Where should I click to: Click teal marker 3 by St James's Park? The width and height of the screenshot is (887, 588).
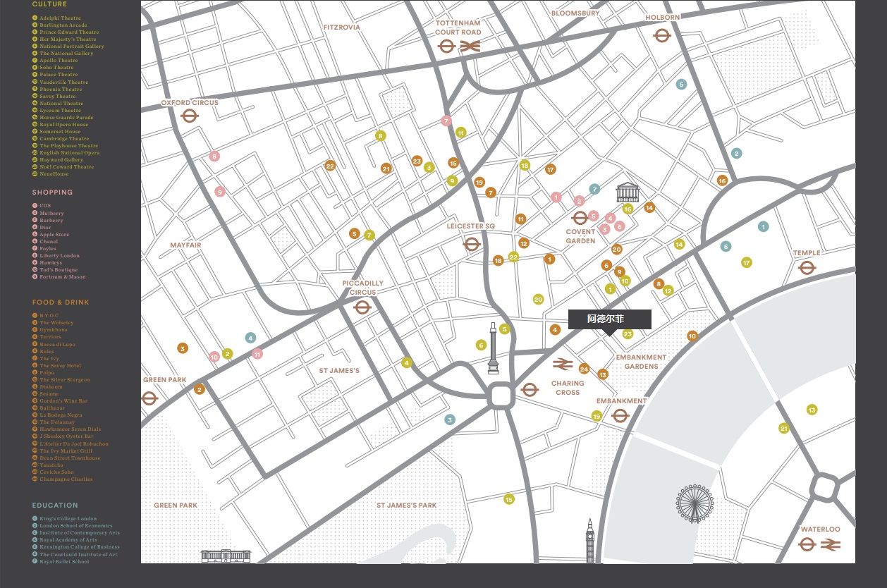tap(450, 420)
